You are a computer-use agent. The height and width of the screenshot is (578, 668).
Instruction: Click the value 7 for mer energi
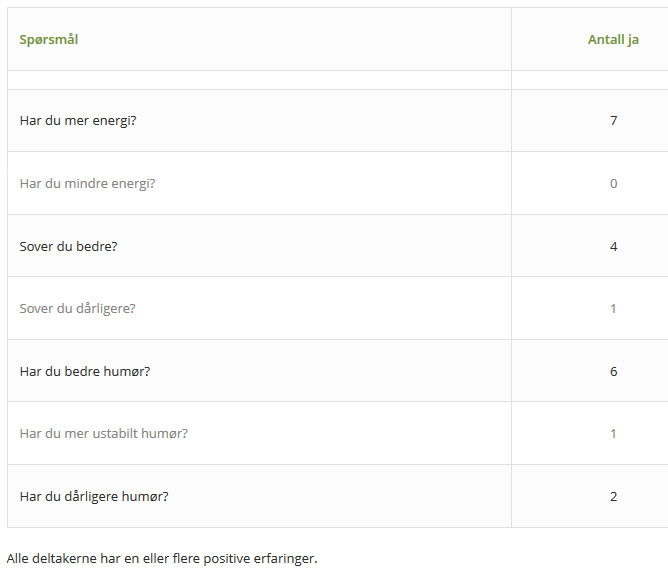pos(613,121)
